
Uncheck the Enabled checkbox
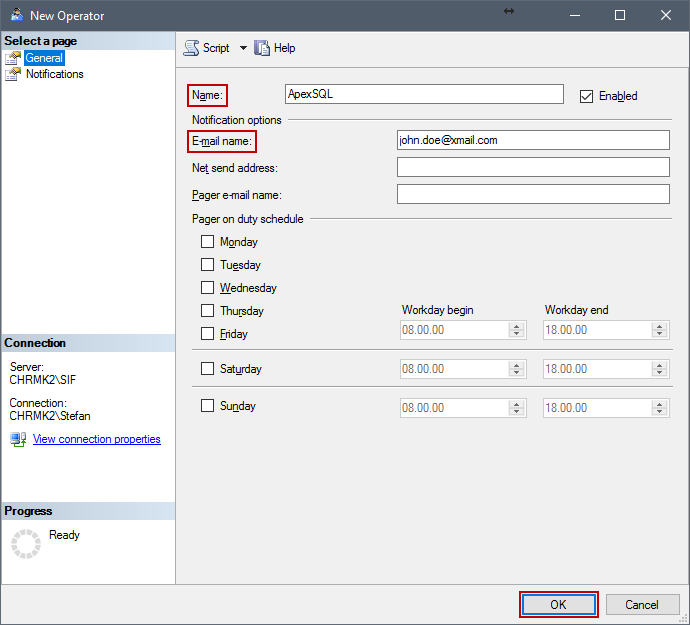click(586, 96)
